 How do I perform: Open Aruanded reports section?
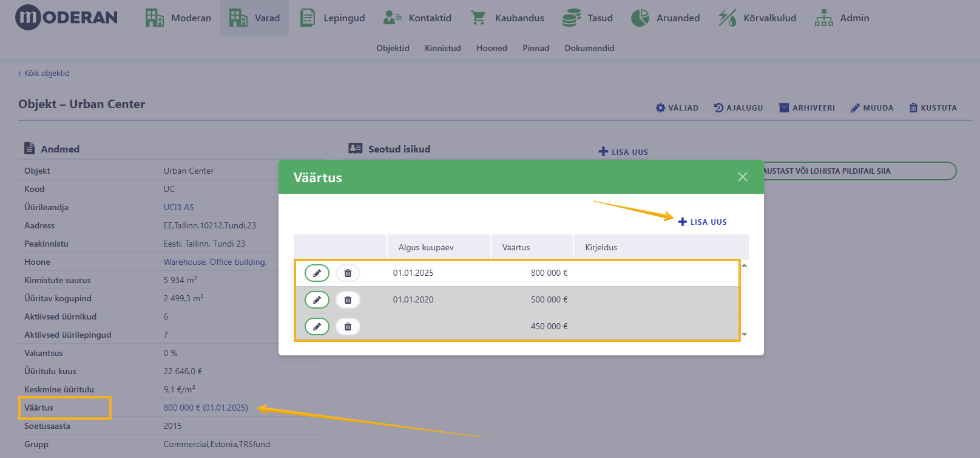point(665,18)
